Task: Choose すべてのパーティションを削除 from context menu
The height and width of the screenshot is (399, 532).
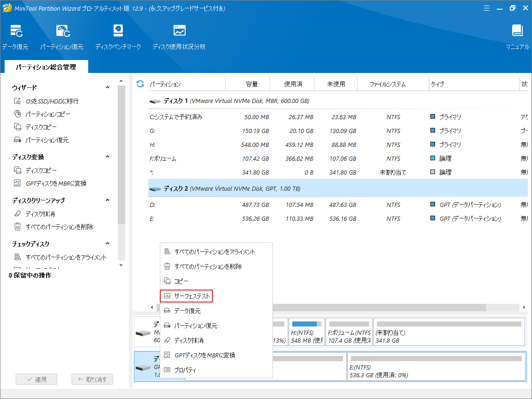Action: 216,266
